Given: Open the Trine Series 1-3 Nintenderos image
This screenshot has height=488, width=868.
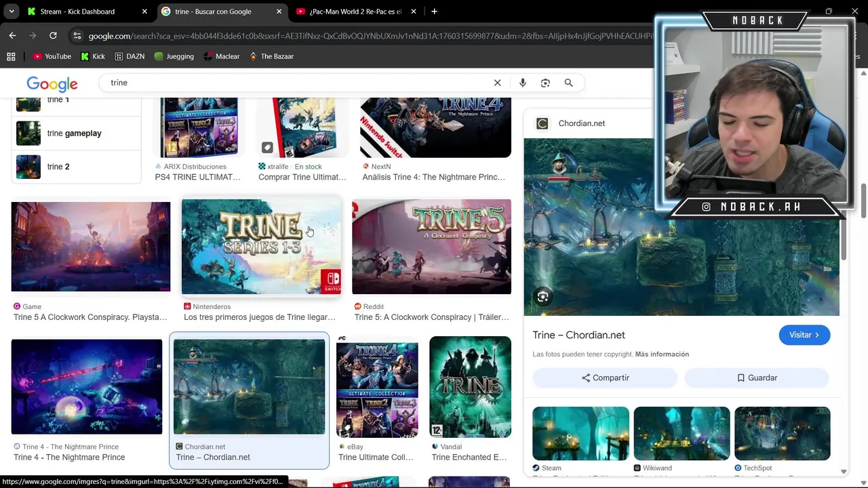Looking at the screenshot, I should (x=261, y=247).
